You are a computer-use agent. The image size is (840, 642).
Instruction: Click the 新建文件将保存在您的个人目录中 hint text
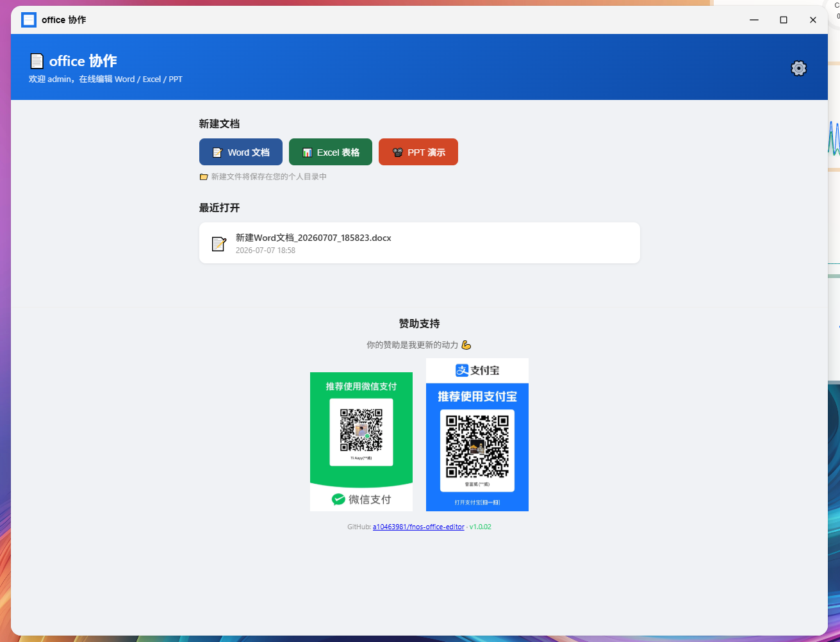click(x=269, y=176)
